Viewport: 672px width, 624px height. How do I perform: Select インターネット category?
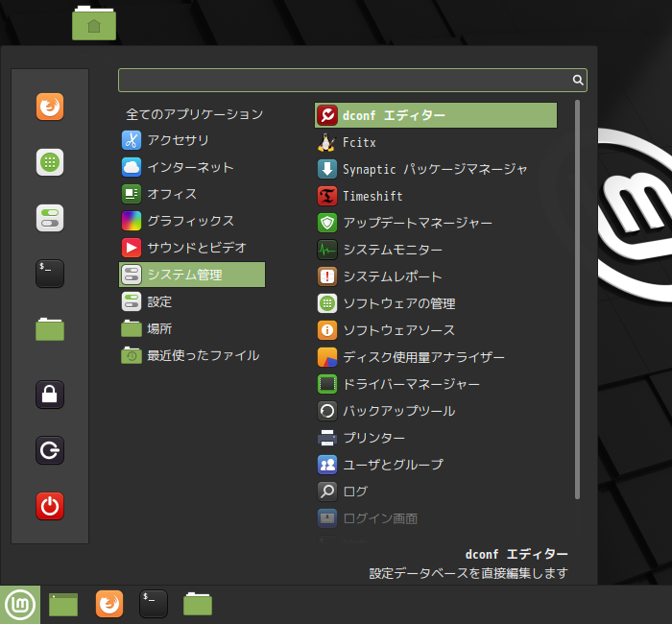pos(192,167)
